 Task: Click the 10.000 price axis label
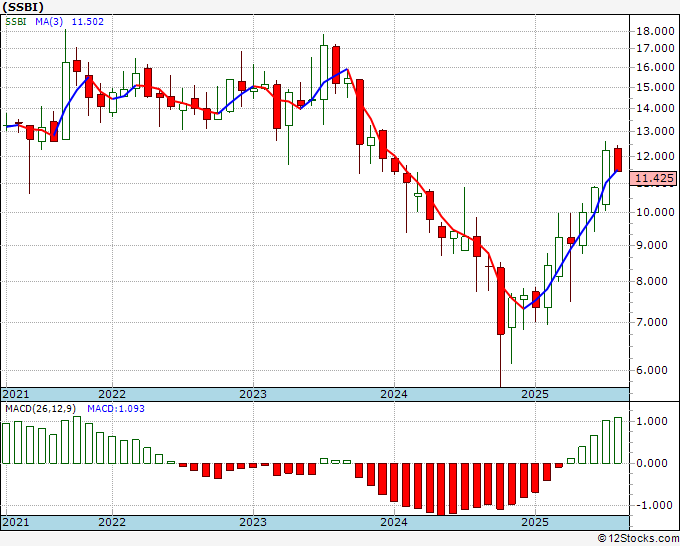655,212
